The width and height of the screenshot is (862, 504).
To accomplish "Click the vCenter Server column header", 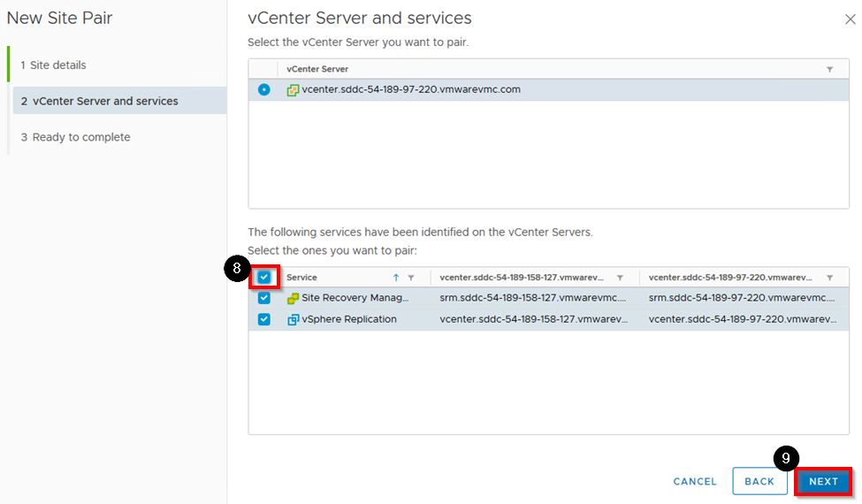I will [317, 69].
